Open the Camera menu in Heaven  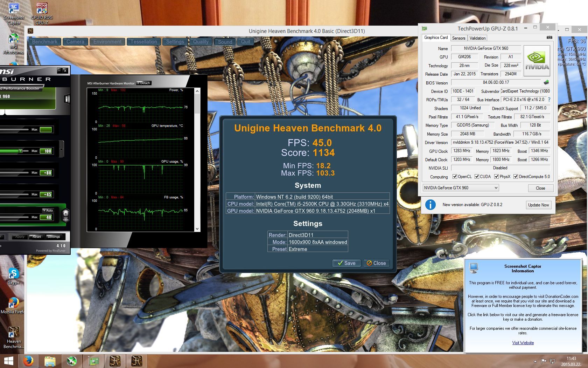pyautogui.click(x=75, y=42)
